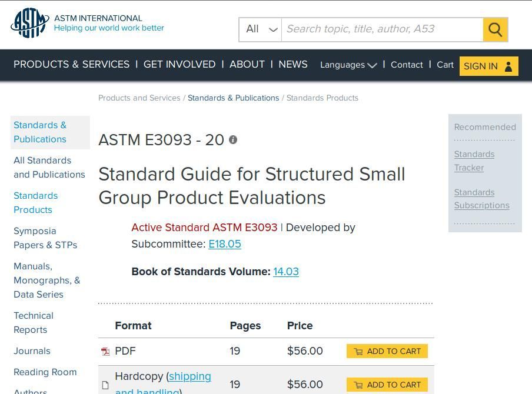Click Products and Services breadcrumb
The image size is (532, 394).
(x=139, y=98)
